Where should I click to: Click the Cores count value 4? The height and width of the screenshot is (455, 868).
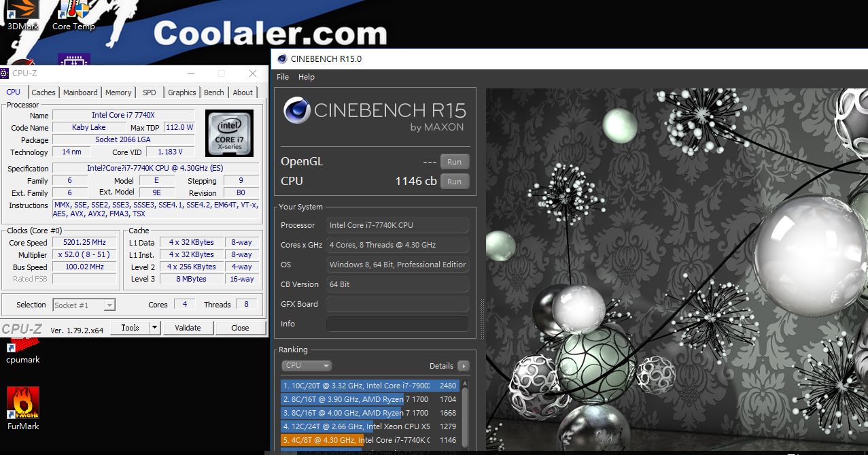184,305
